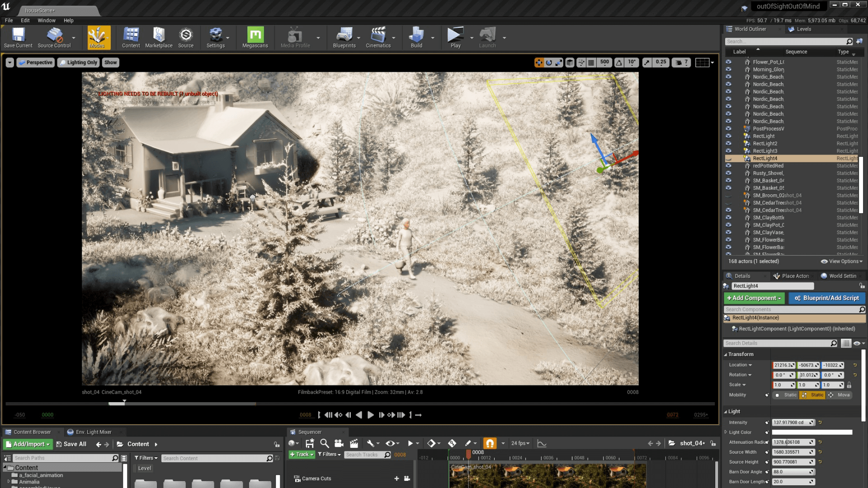868x488 pixels.
Task: Switch to the Env. Light Mixer tab
Action: point(94,432)
